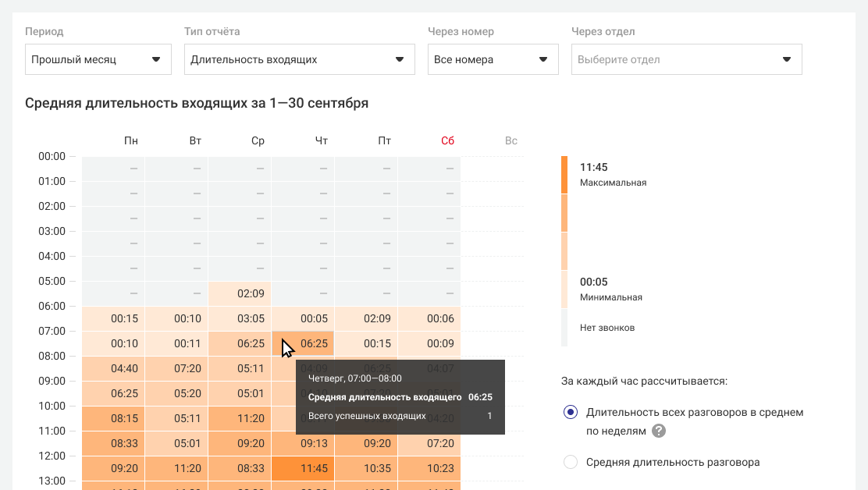The image size is (868, 490).
Task: Click the help question mark icon
Action: (659, 431)
